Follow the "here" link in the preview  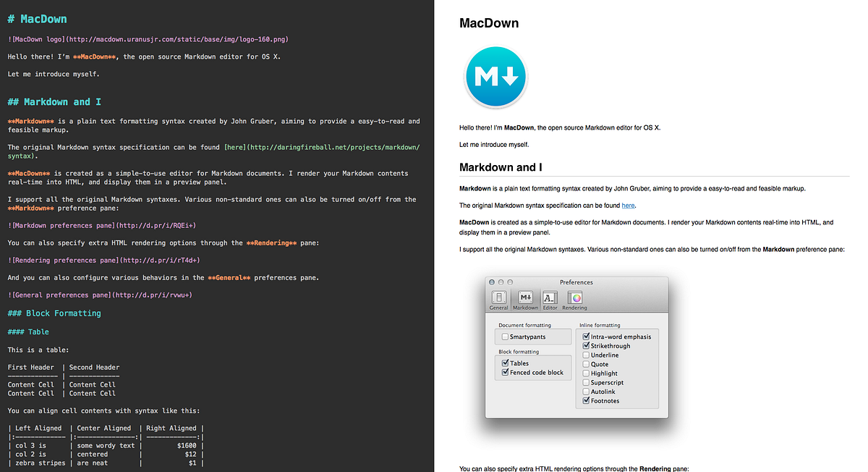[628, 206]
